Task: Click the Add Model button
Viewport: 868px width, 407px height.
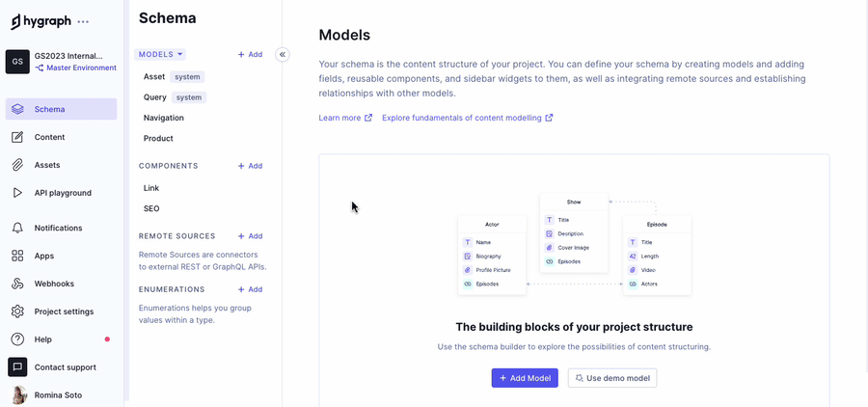Action: click(525, 378)
